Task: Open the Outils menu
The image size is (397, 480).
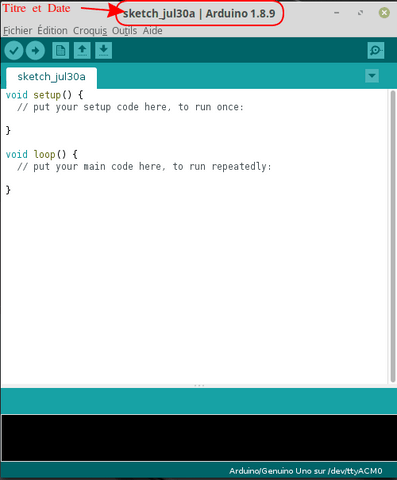Action: (124, 31)
